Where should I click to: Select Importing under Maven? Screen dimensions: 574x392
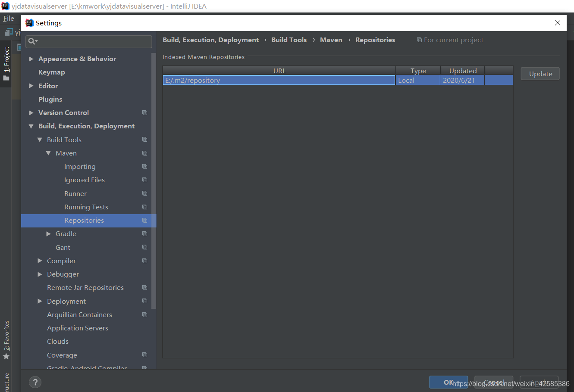(x=80, y=166)
